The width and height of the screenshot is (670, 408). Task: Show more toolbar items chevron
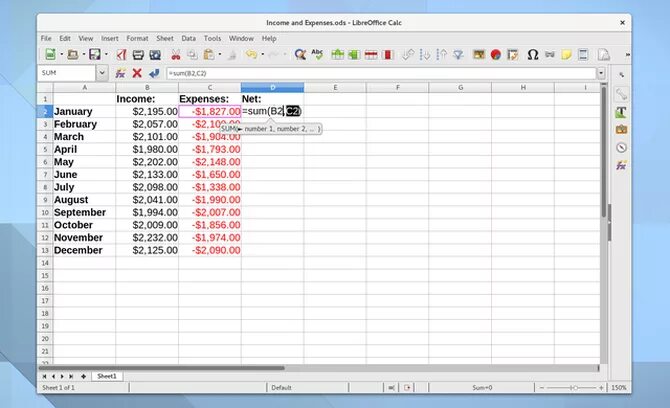(x=627, y=55)
